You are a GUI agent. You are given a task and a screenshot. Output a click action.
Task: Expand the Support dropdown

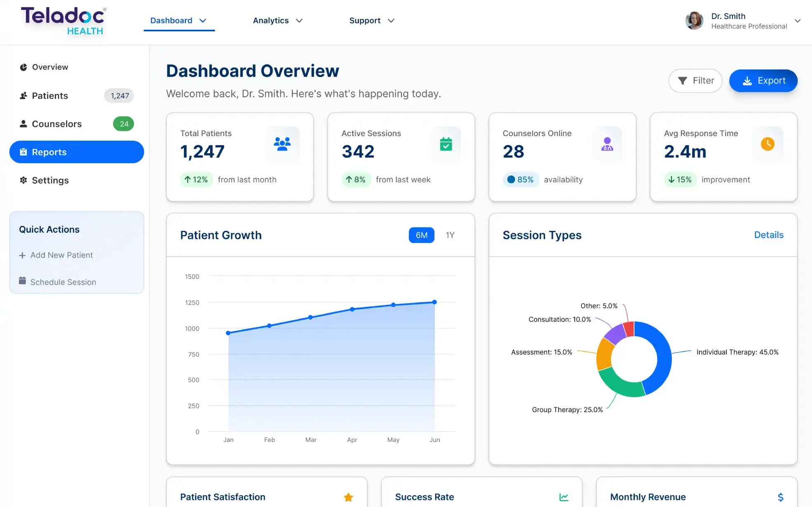(x=371, y=20)
